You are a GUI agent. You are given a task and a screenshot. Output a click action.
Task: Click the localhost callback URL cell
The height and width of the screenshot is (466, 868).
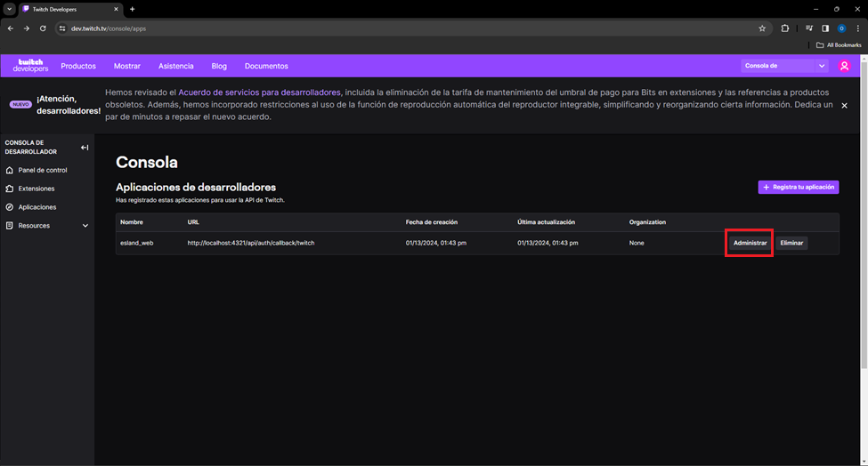[x=251, y=243]
